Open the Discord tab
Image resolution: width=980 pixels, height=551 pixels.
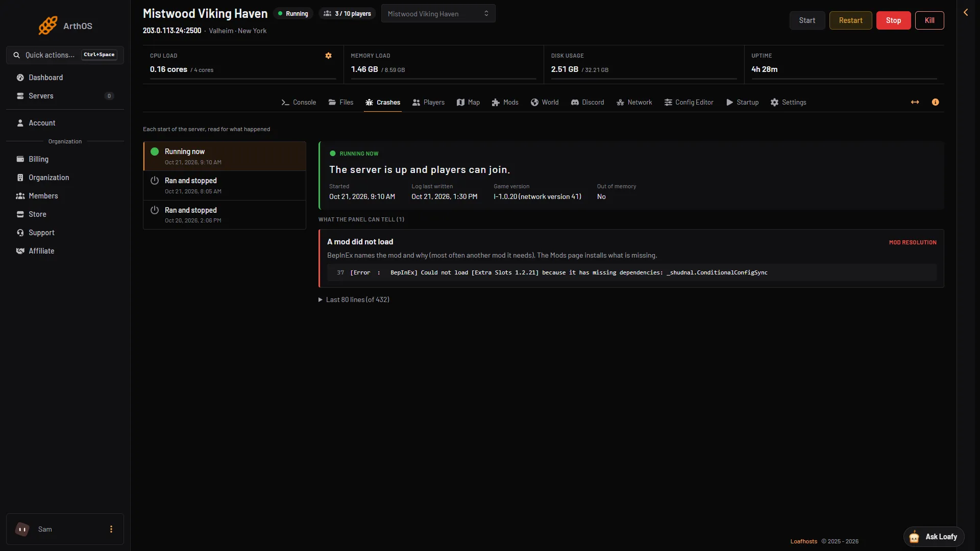pyautogui.click(x=587, y=102)
